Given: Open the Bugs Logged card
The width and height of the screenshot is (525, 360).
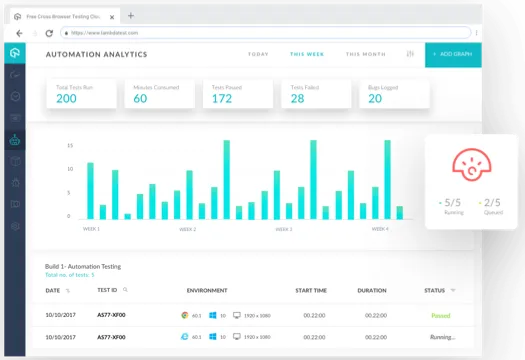Looking at the screenshot, I should click(x=394, y=94).
